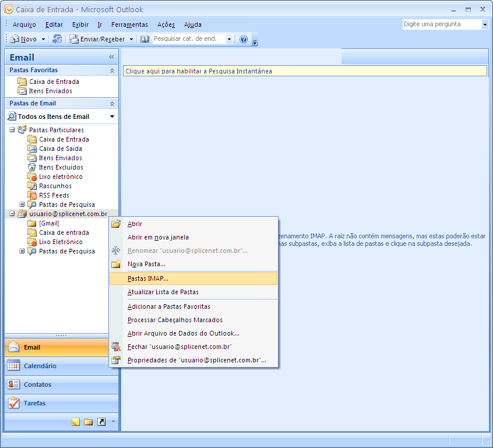Screen dimensions: 493x448
Task: Click the Caixa de Saída outbox icon
Action: (31, 149)
